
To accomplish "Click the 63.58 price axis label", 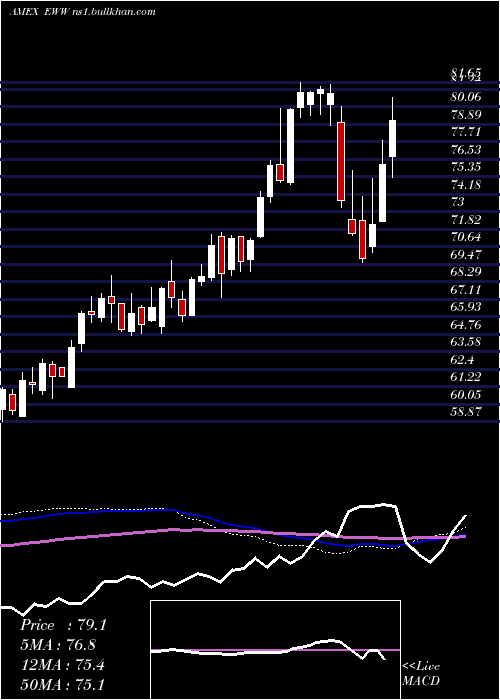I will coord(466,342).
